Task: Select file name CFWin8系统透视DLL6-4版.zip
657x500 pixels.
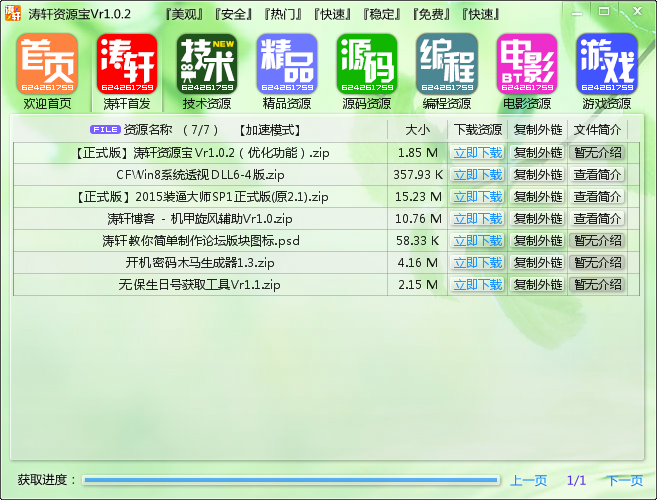Action: (x=200, y=174)
